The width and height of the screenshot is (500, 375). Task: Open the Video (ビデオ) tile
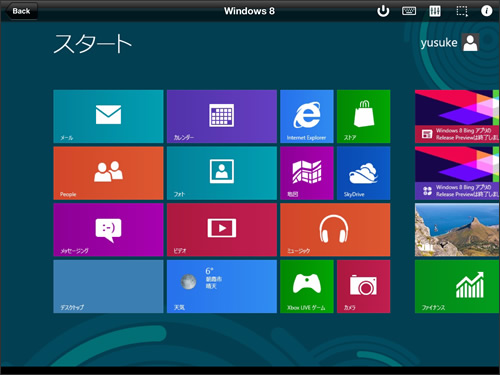222,230
